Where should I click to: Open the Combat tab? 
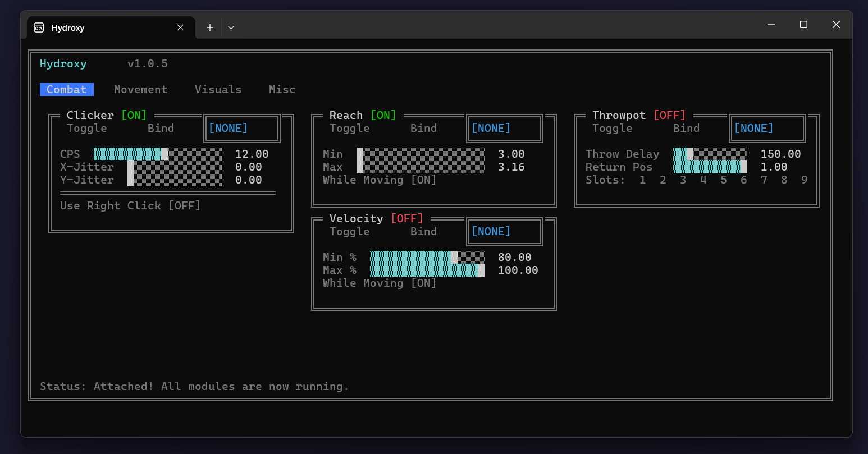coord(67,90)
